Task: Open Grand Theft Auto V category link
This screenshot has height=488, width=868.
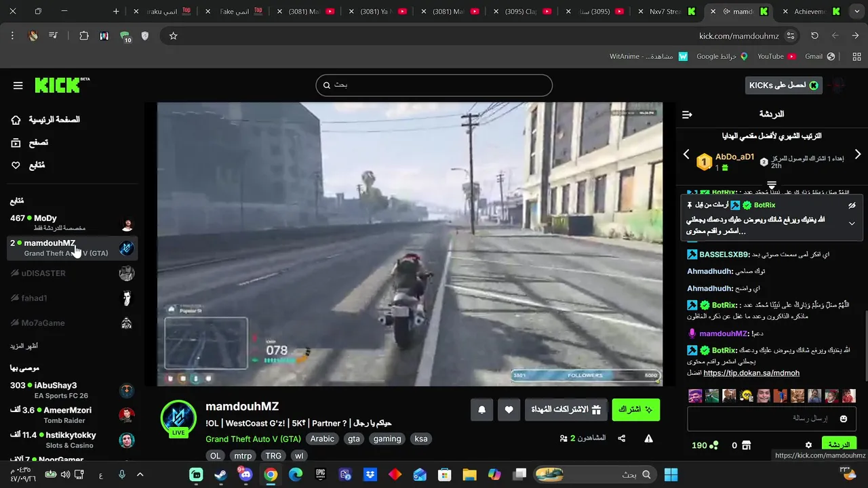Action: point(253,439)
